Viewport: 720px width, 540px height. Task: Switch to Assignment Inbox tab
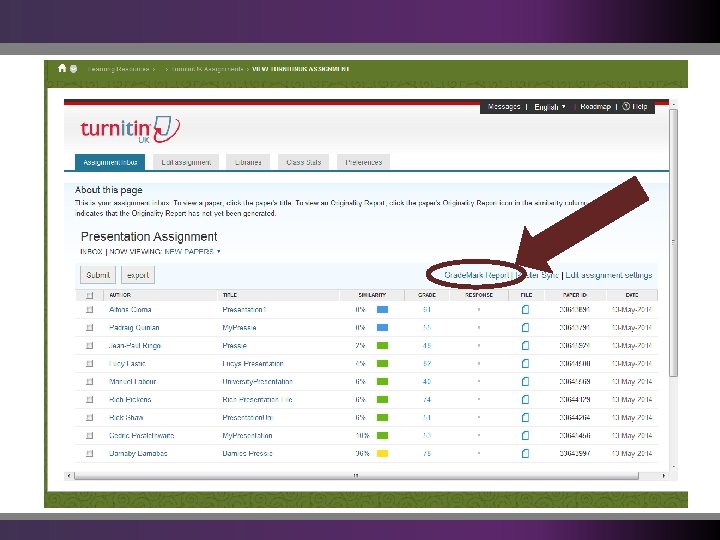(x=110, y=162)
